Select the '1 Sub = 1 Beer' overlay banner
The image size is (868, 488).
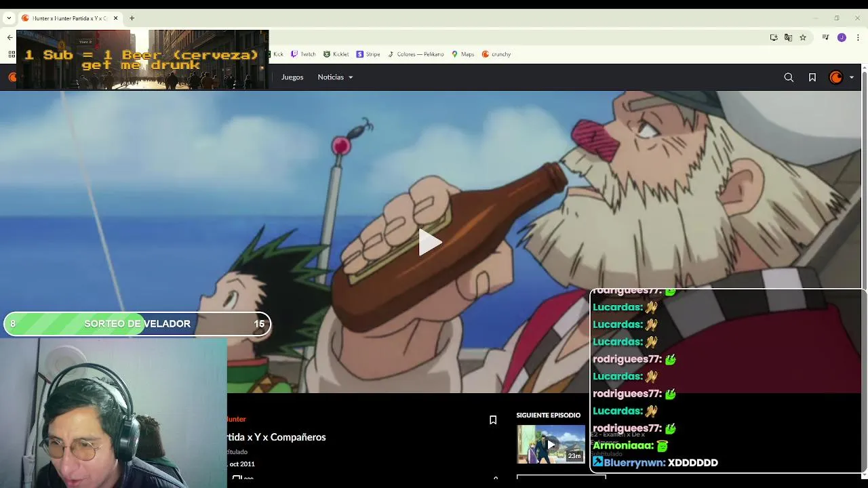pyautogui.click(x=142, y=60)
